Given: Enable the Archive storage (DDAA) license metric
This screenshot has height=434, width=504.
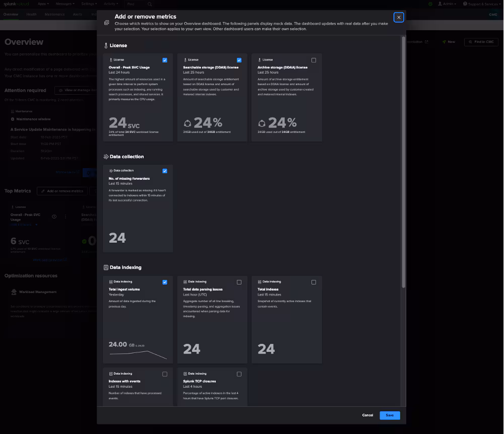Looking at the screenshot, I should click(x=313, y=60).
